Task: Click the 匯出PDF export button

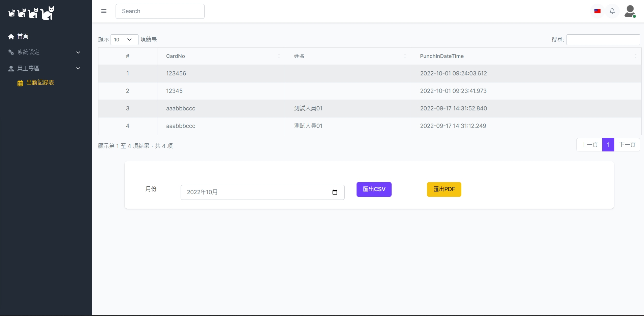Action: click(444, 189)
